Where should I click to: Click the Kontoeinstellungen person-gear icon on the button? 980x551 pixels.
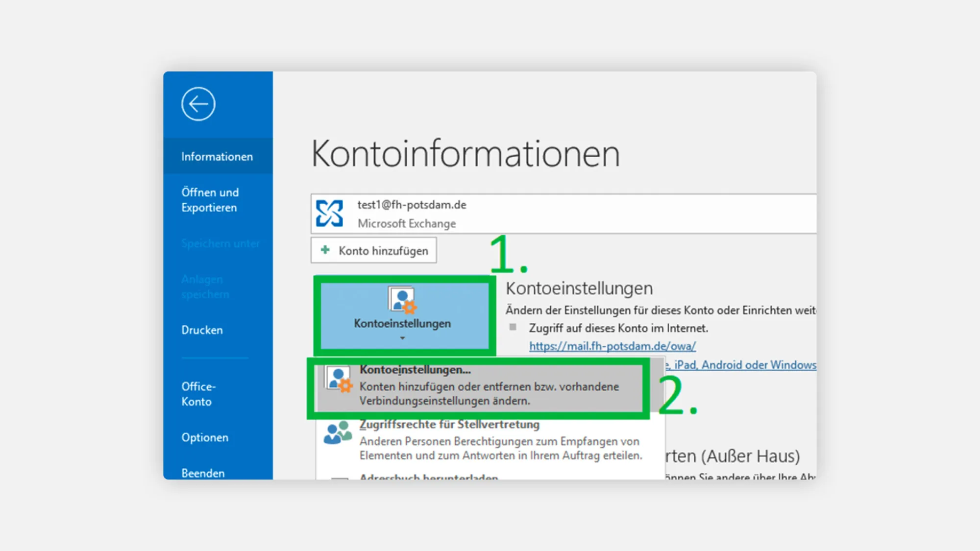tap(402, 299)
